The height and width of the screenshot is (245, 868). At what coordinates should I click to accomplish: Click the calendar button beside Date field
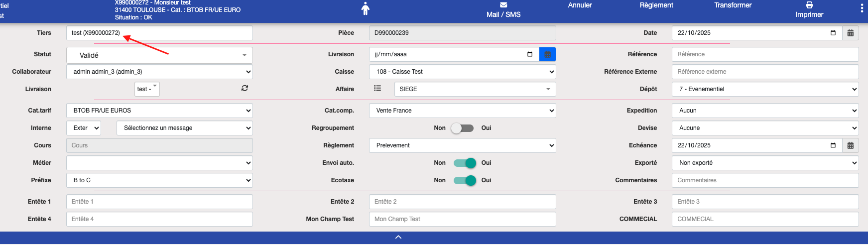click(x=851, y=33)
